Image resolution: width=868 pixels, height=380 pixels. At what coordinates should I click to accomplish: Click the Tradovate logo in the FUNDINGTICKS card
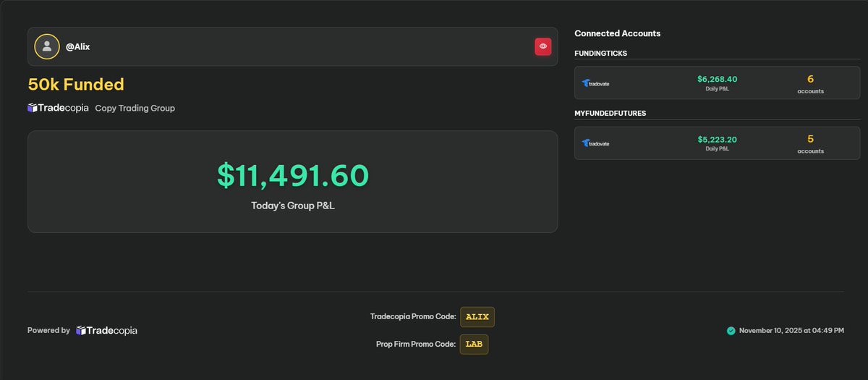[596, 83]
